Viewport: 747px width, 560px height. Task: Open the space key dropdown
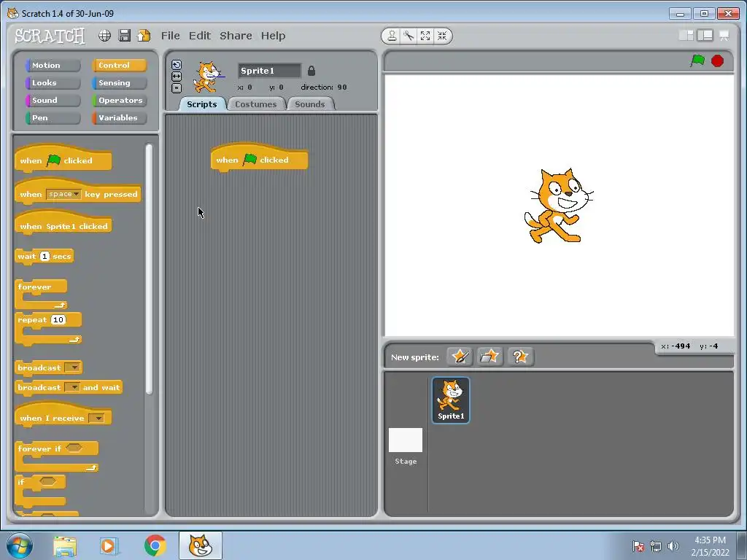pos(64,194)
